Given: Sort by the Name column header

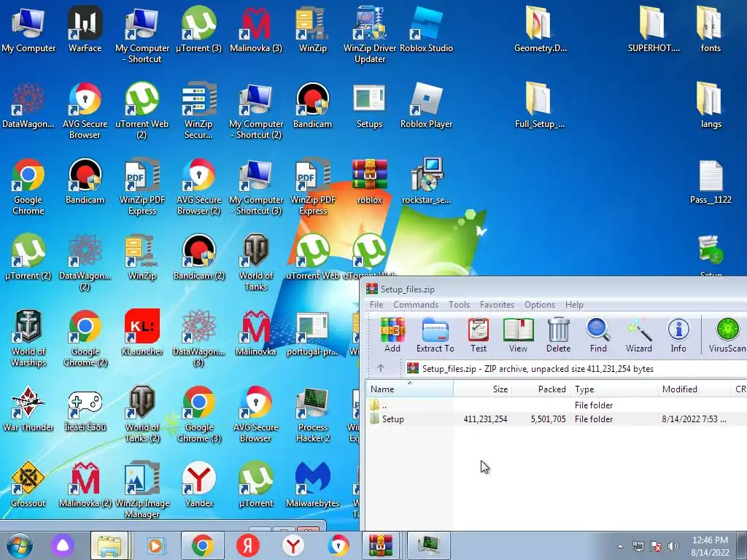Looking at the screenshot, I should click(x=410, y=389).
